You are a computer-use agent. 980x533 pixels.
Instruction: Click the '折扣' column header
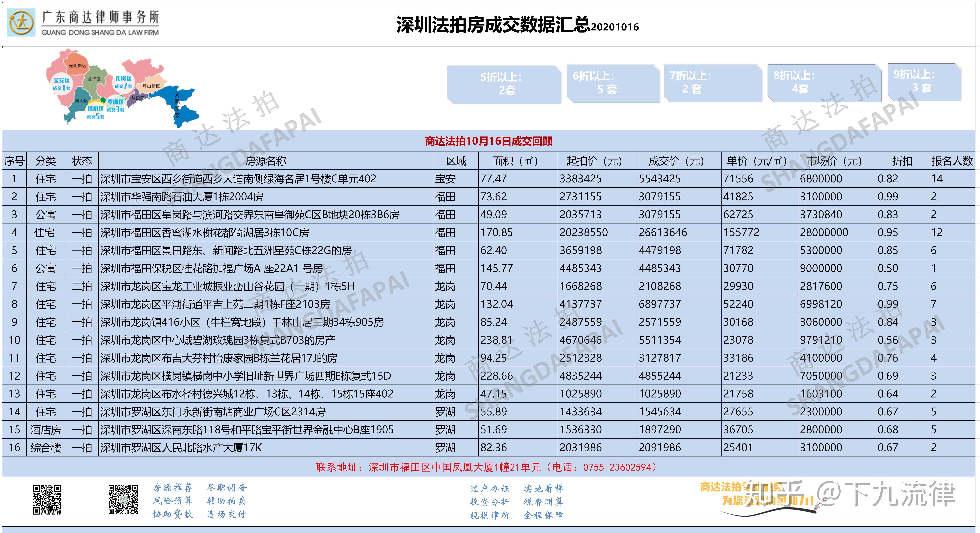pos(902,161)
